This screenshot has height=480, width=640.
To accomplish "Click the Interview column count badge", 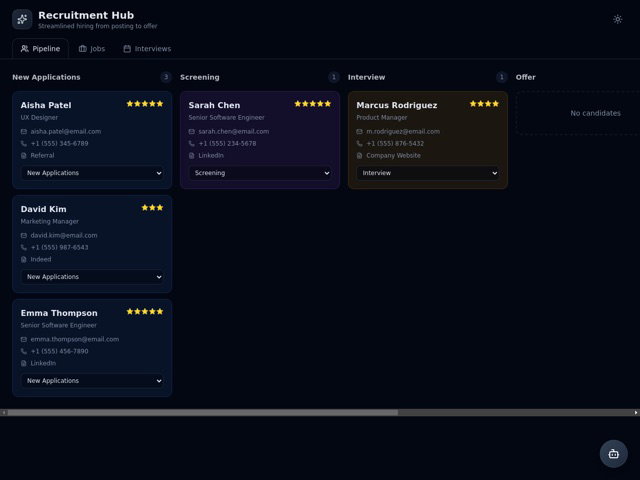I will pos(502,77).
